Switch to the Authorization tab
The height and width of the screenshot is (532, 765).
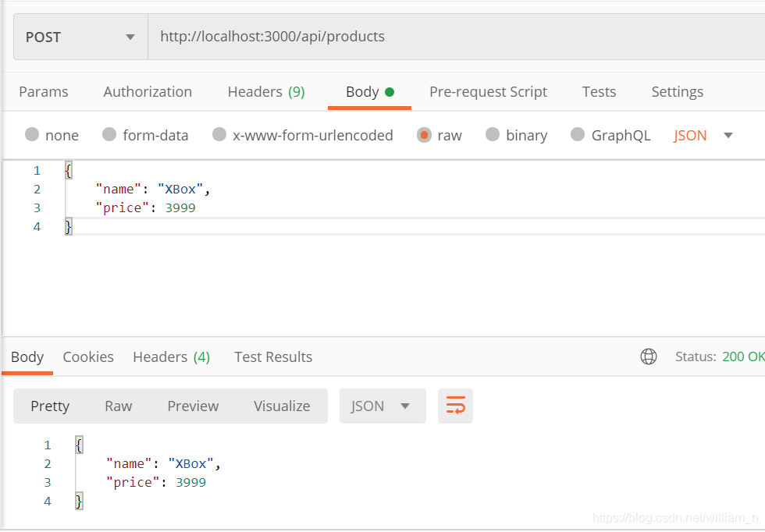point(148,92)
